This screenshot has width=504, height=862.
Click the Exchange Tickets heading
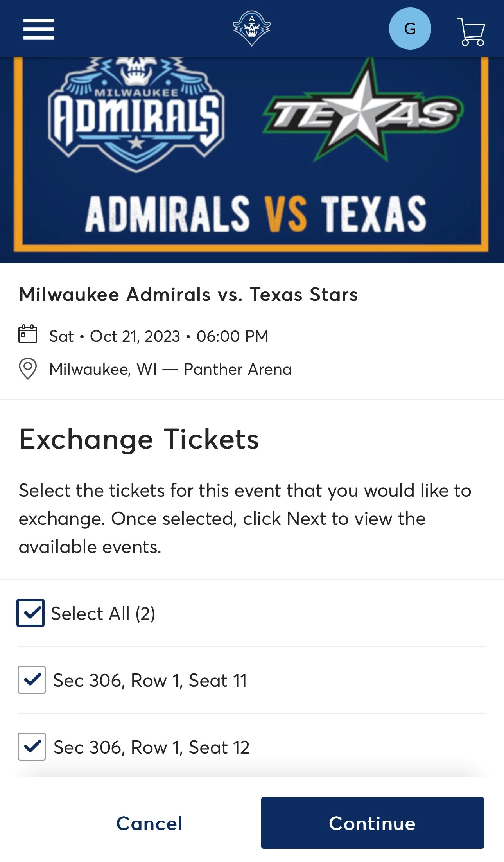(139, 439)
